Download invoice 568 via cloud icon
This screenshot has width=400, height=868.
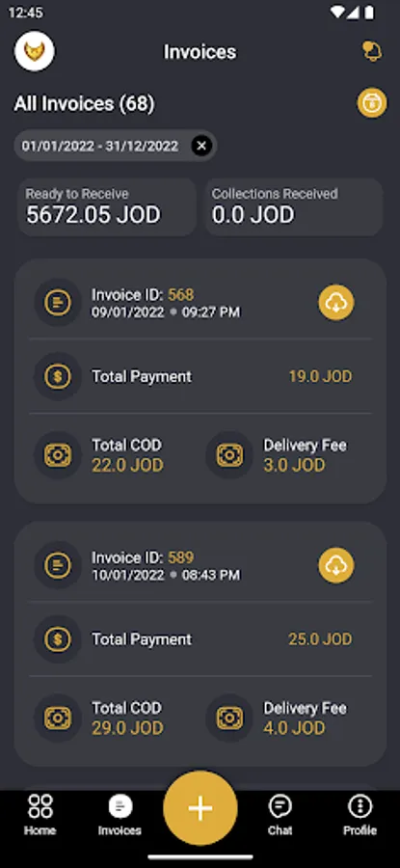335,302
